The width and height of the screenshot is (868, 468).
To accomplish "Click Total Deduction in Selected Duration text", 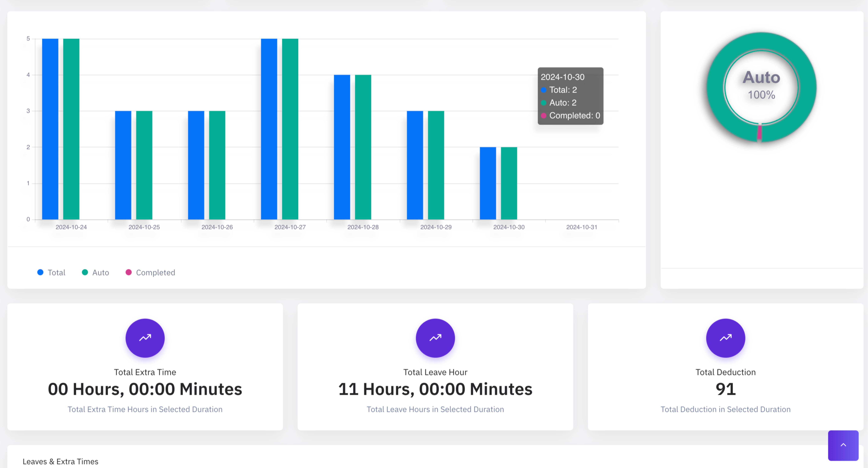I will point(725,409).
